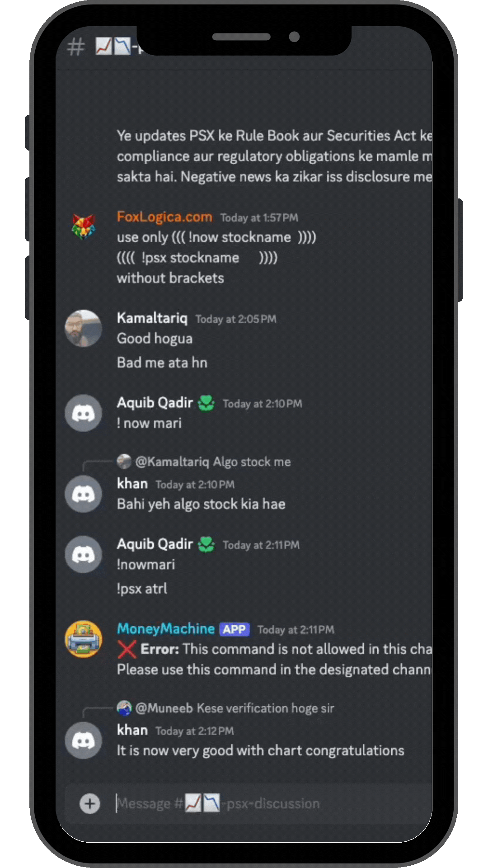Tap the plus attachment button
488x868 pixels.
click(90, 803)
